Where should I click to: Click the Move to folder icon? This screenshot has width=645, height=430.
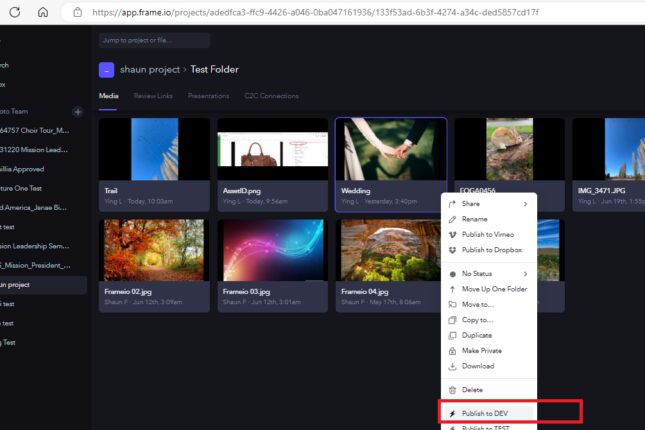pyautogui.click(x=452, y=304)
